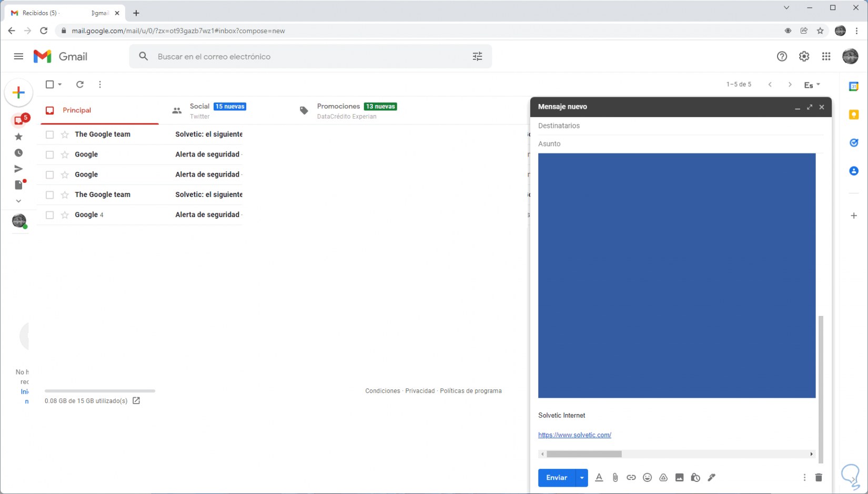
Task: Open input tools Es language dropdown
Action: (812, 85)
